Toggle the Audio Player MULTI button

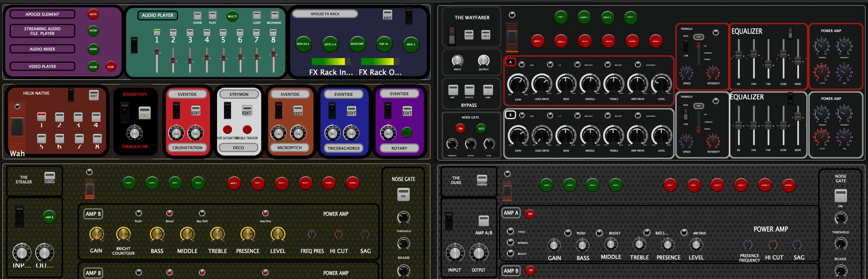tap(232, 16)
